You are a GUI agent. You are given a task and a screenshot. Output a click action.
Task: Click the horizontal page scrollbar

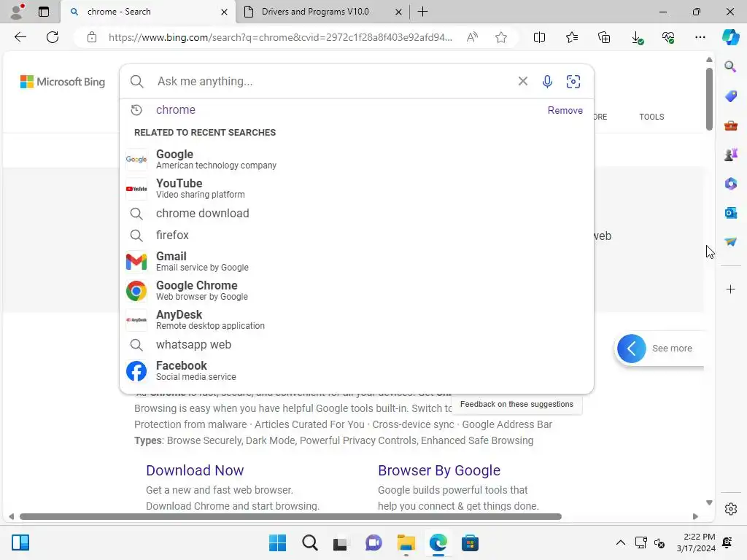(x=290, y=517)
